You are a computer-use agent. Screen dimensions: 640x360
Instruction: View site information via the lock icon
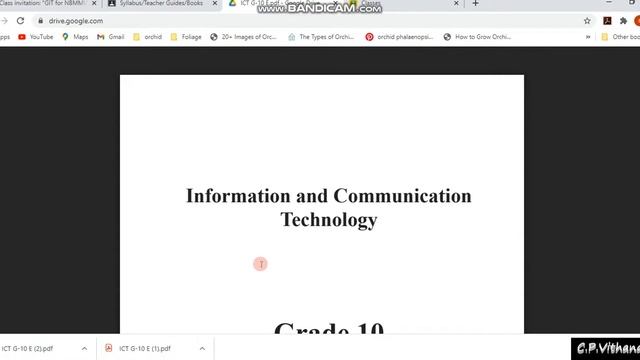point(40,21)
